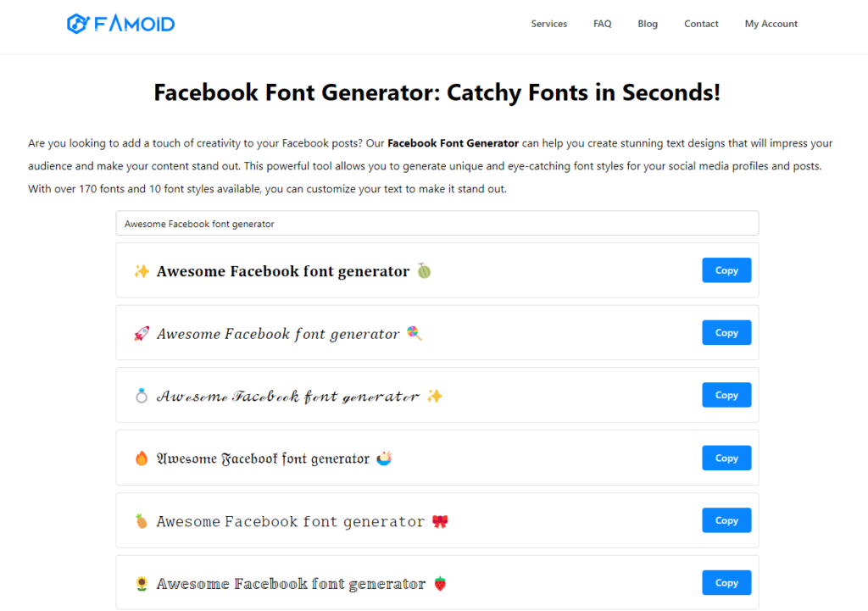Open the Services menu

tap(548, 24)
